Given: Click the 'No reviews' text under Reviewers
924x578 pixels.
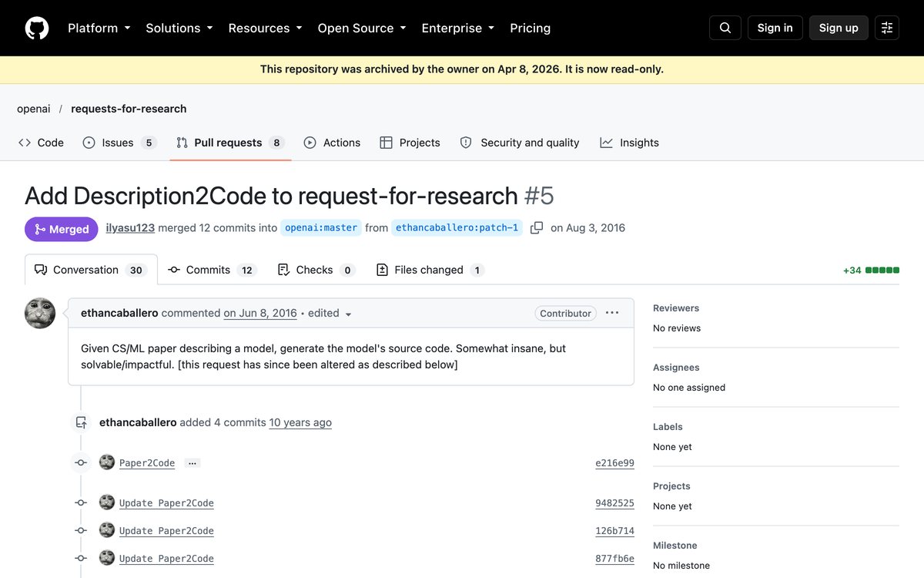Looking at the screenshot, I should tap(677, 328).
